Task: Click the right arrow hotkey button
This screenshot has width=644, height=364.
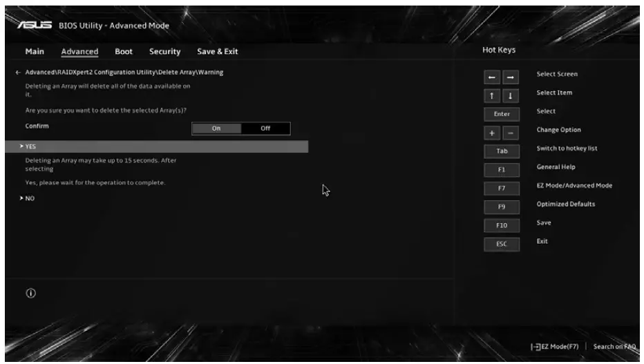Action: 511,77
